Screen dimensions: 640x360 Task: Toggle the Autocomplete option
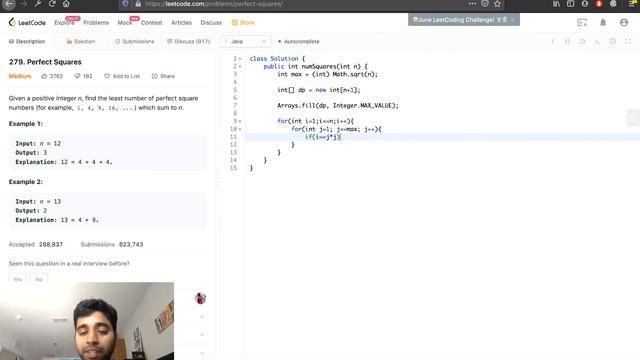point(298,42)
